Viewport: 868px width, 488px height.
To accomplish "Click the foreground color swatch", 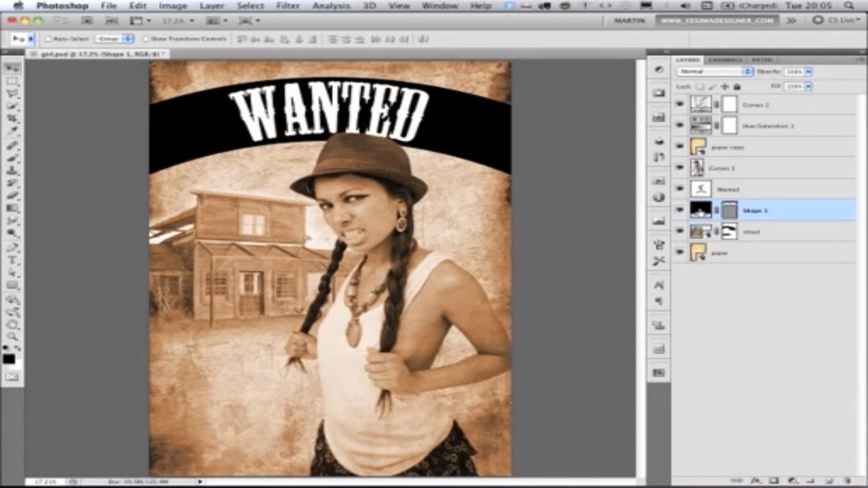I will (8, 359).
